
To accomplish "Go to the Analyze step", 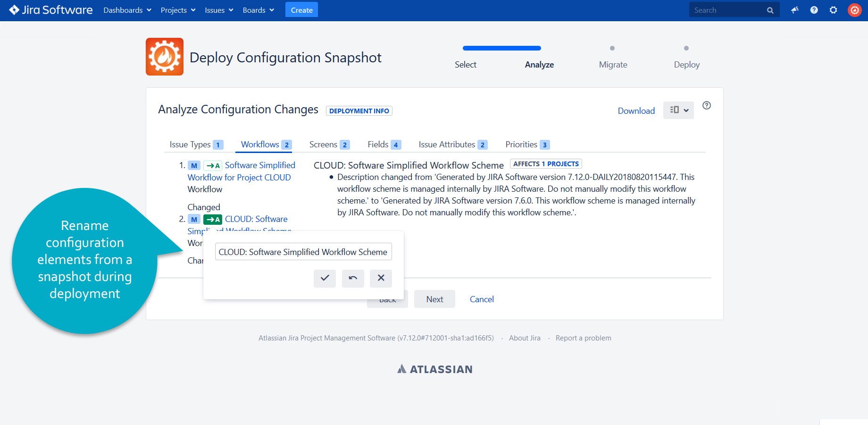I will pos(539,65).
